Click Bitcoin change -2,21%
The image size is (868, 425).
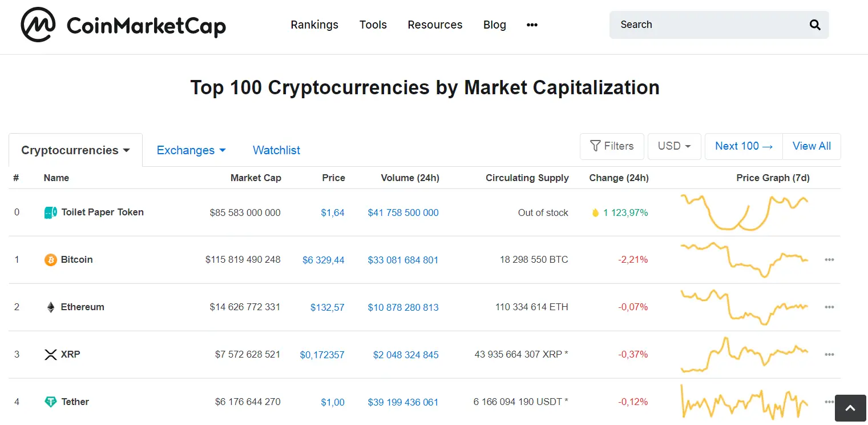pyautogui.click(x=633, y=259)
